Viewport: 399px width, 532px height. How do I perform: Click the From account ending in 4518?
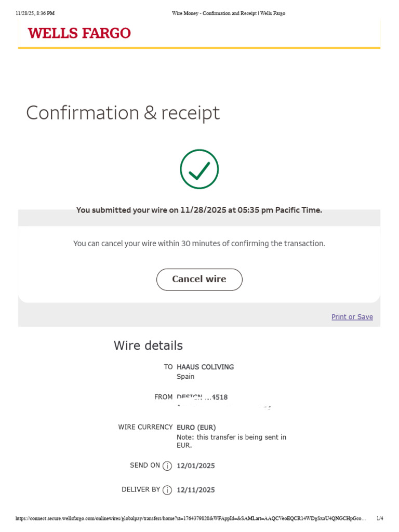202,397
